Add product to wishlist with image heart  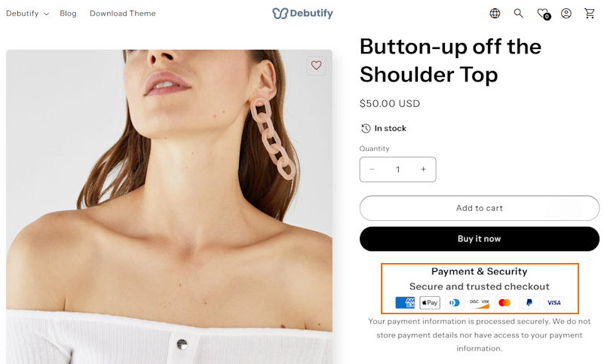[x=316, y=66]
